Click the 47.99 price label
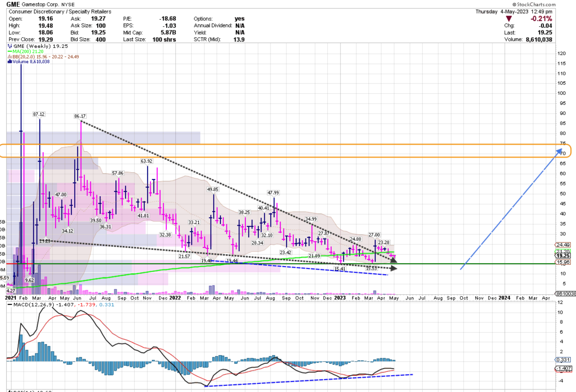Image resolution: width=576 pixels, height=392 pixels. [273, 193]
